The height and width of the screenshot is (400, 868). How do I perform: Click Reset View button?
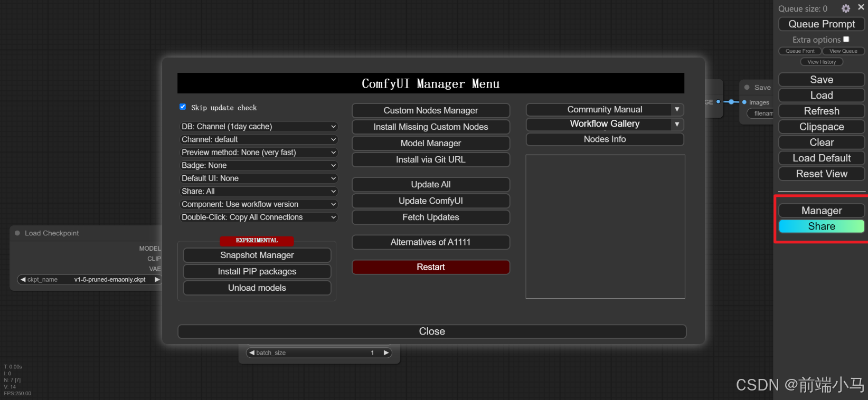(822, 174)
